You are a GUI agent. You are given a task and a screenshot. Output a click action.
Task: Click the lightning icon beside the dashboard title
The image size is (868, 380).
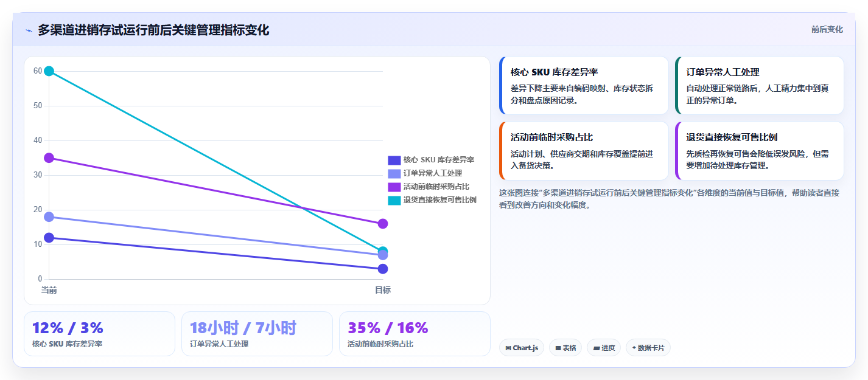click(29, 30)
